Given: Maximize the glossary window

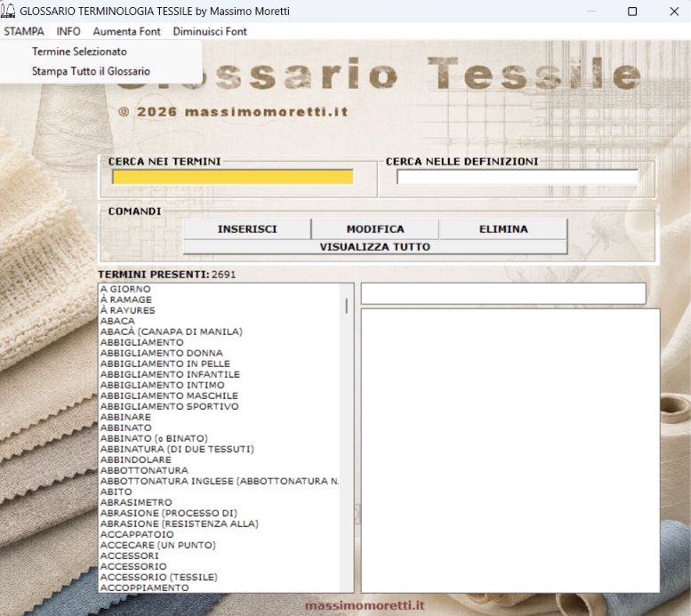Looking at the screenshot, I should point(632,11).
